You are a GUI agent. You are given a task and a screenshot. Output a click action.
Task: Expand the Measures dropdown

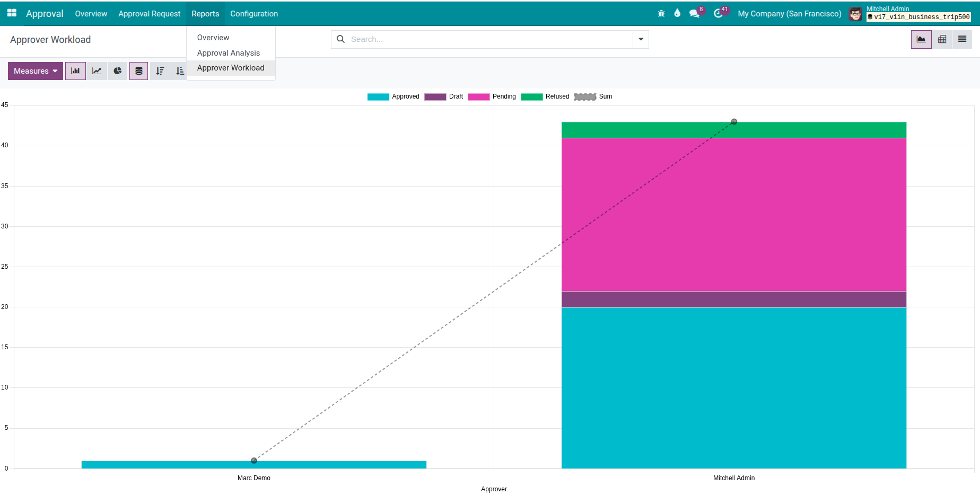pyautogui.click(x=36, y=71)
